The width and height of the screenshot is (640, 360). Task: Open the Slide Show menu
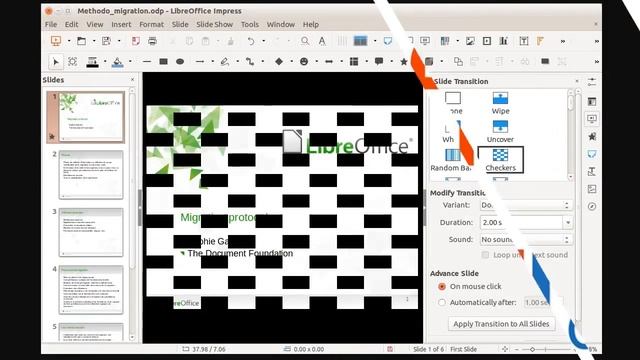(x=215, y=24)
